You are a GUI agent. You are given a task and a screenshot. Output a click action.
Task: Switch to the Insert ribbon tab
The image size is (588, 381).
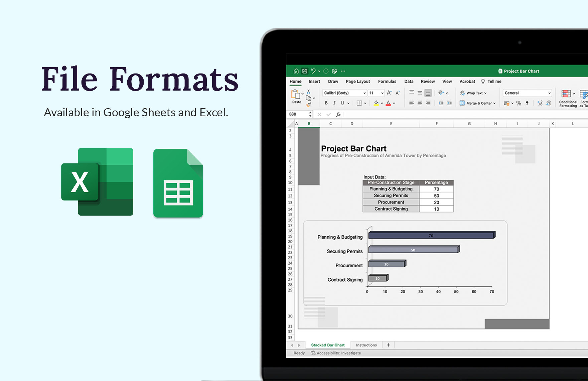coord(314,81)
